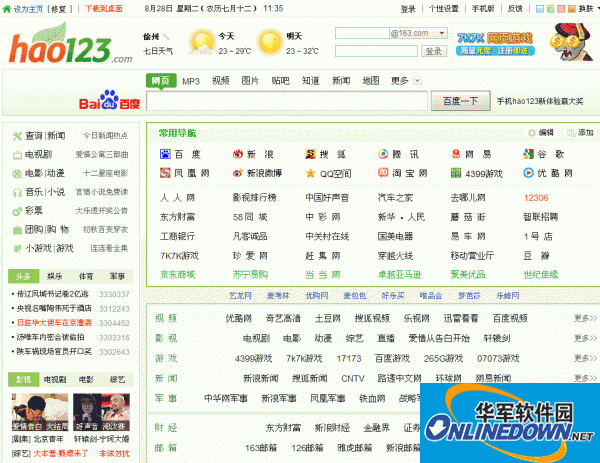The image size is (600, 463).
Task: Click the 手机hao123新体验赢大奖 promo link
Action: [540, 101]
